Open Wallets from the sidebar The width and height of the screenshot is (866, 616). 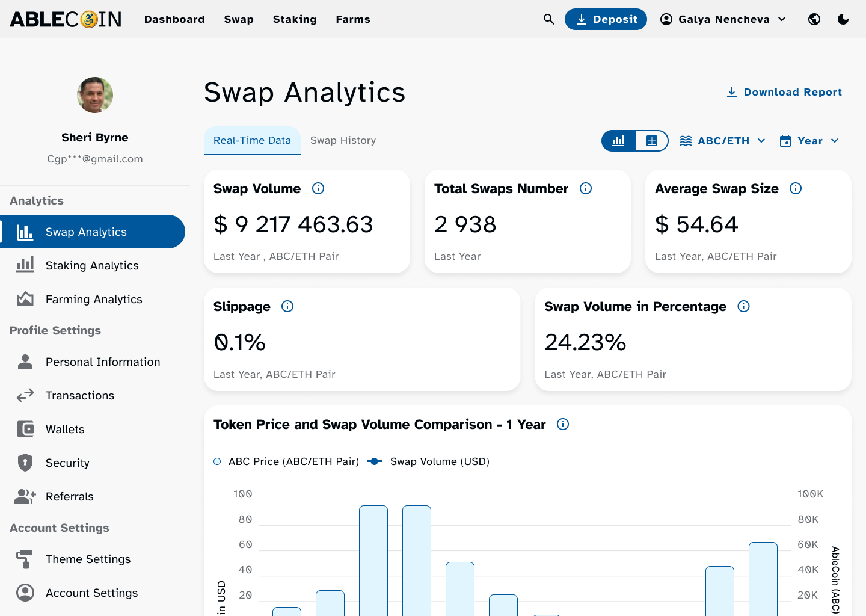click(x=65, y=429)
